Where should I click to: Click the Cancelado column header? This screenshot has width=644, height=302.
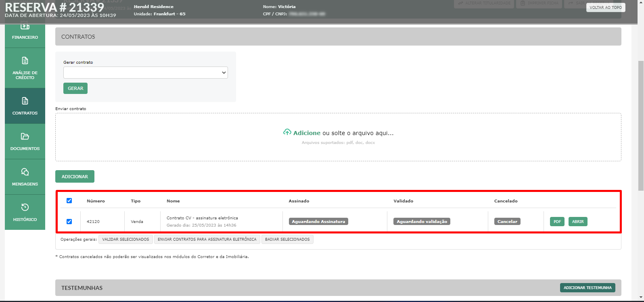(x=506, y=201)
